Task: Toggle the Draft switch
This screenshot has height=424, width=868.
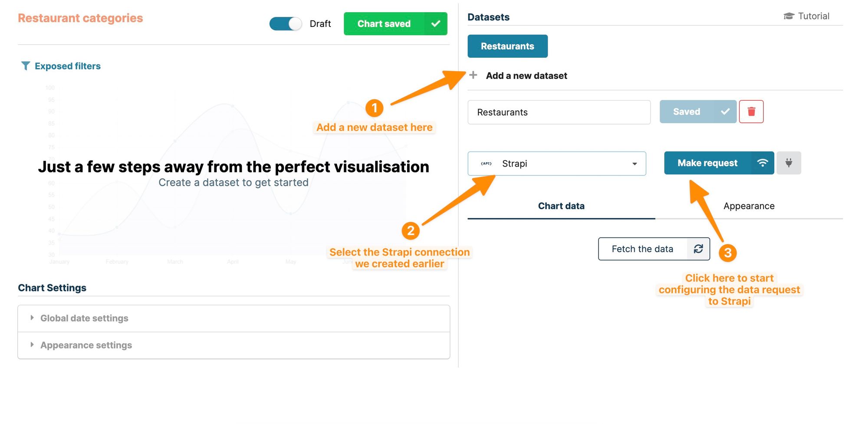Action: [x=285, y=24]
